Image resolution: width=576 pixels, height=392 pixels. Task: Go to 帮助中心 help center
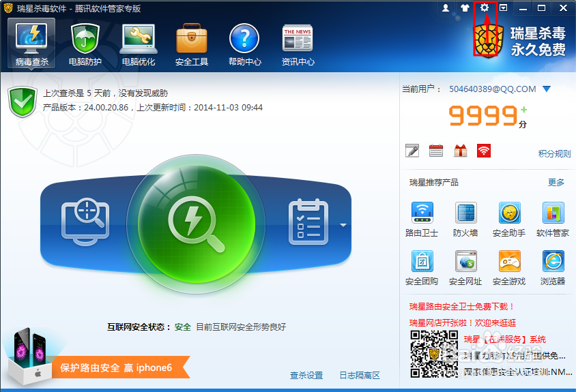click(x=244, y=44)
